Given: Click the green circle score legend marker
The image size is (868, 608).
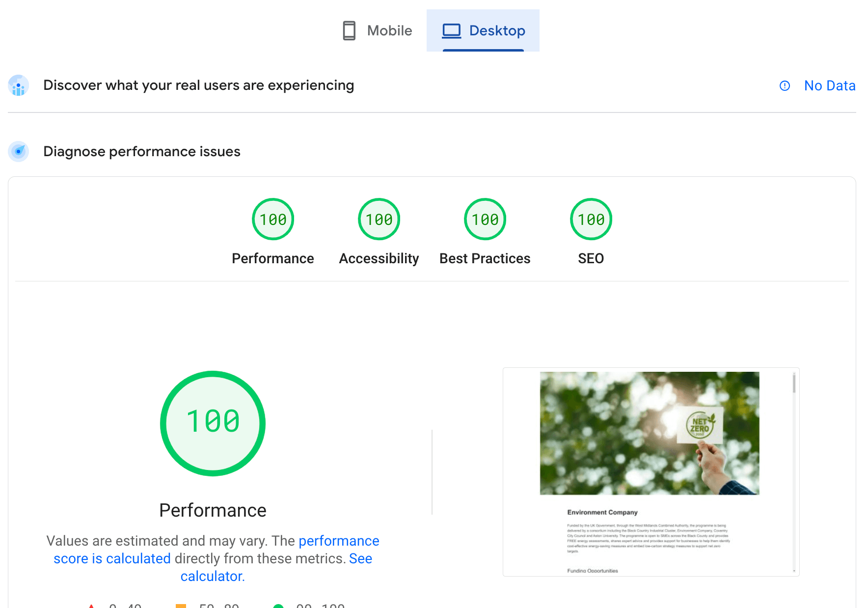Looking at the screenshot, I should (x=280, y=606).
